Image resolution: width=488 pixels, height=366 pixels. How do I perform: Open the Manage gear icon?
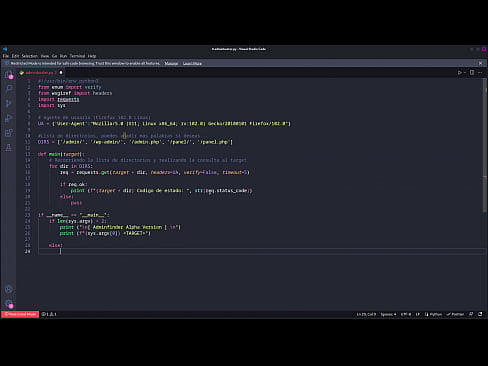(9, 304)
